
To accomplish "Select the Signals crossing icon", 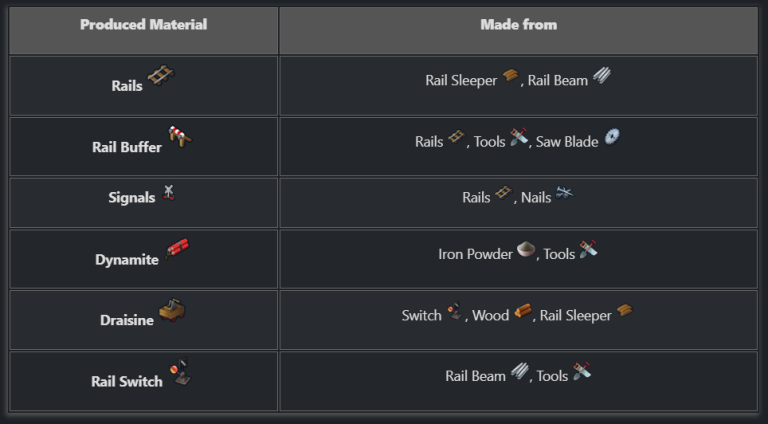I will point(168,192).
